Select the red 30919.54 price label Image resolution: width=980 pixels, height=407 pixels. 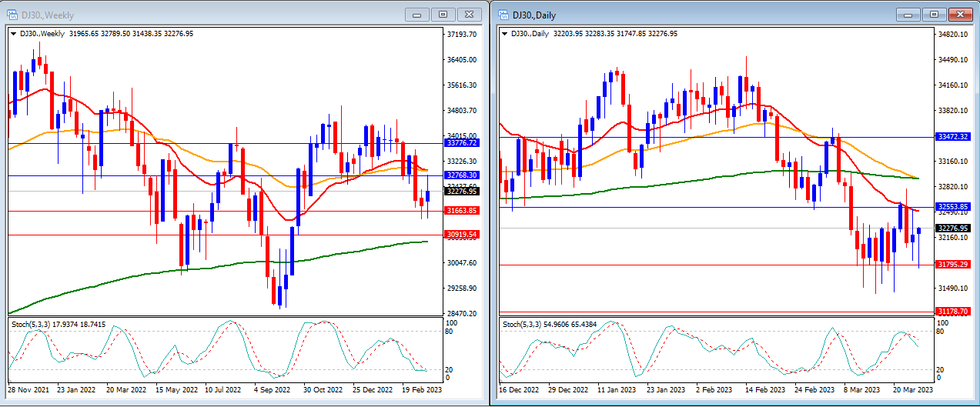[x=462, y=235]
